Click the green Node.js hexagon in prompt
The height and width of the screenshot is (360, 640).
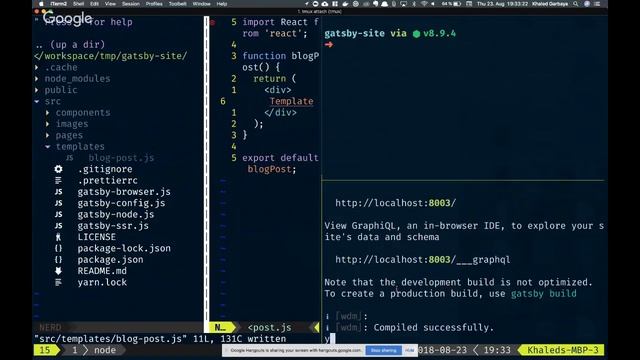tap(416, 34)
